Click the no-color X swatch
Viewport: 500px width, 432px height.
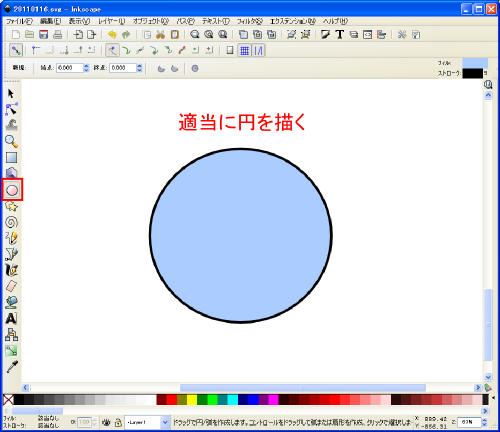8,399
